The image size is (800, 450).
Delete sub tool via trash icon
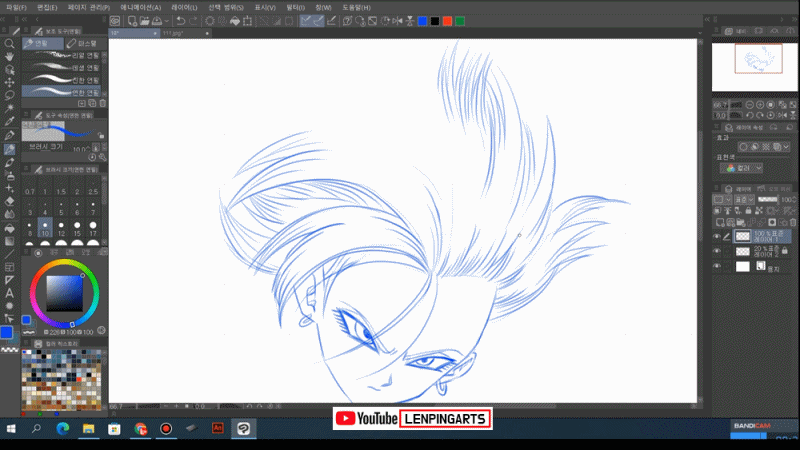click(x=103, y=103)
